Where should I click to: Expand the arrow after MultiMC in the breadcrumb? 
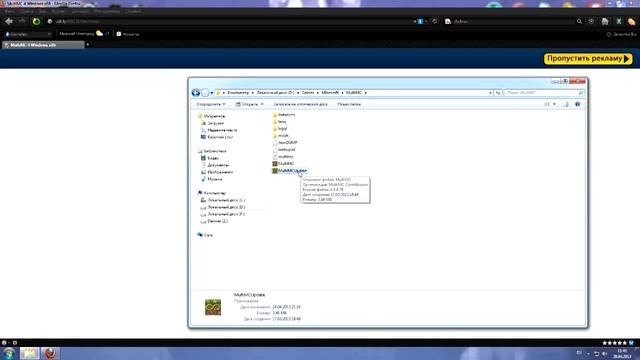pyautogui.click(x=366, y=93)
